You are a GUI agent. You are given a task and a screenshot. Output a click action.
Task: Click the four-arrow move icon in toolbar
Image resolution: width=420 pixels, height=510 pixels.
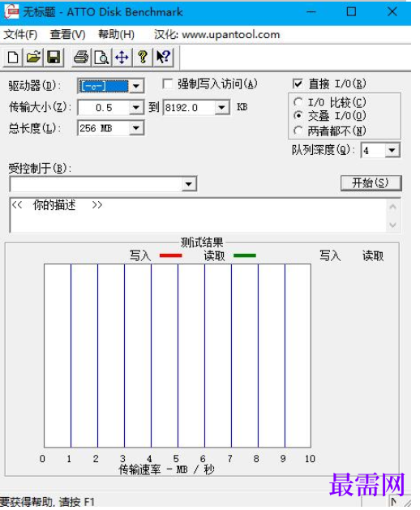point(122,58)
